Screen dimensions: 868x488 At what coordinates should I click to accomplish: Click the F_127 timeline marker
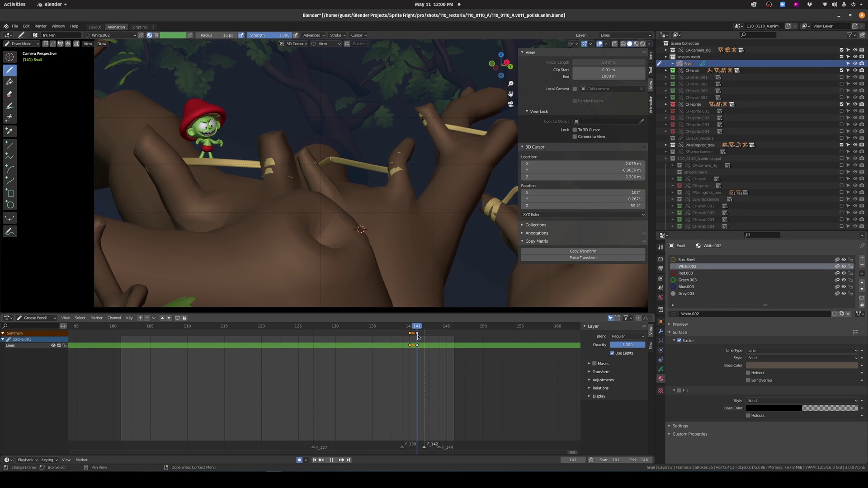313,447
